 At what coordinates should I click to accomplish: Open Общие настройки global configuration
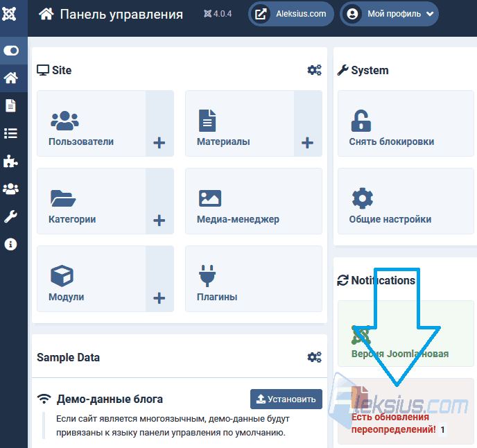(x=406, y=201)
